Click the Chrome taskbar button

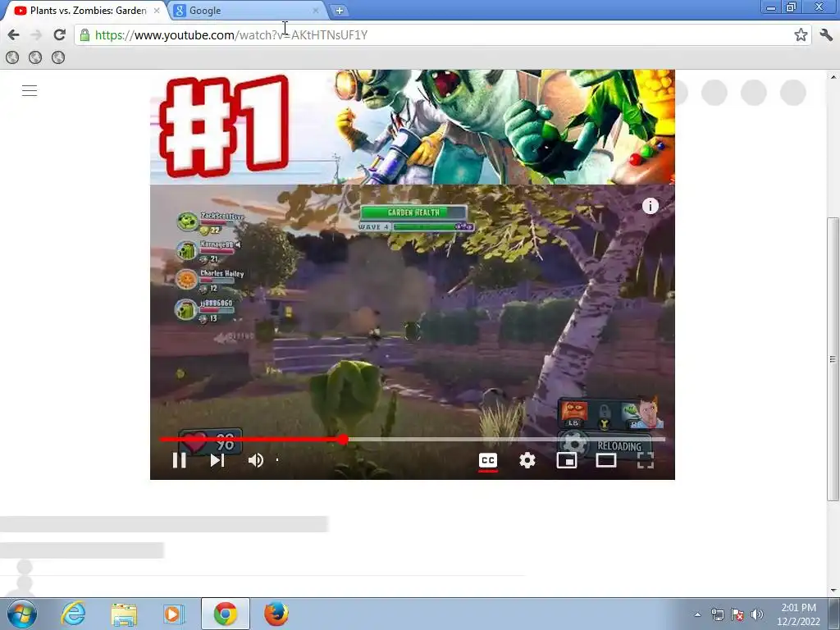pos(226,614)
